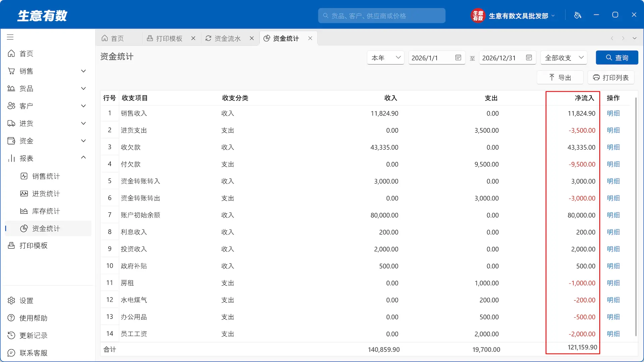Click the 进货 truck icon

11,123
